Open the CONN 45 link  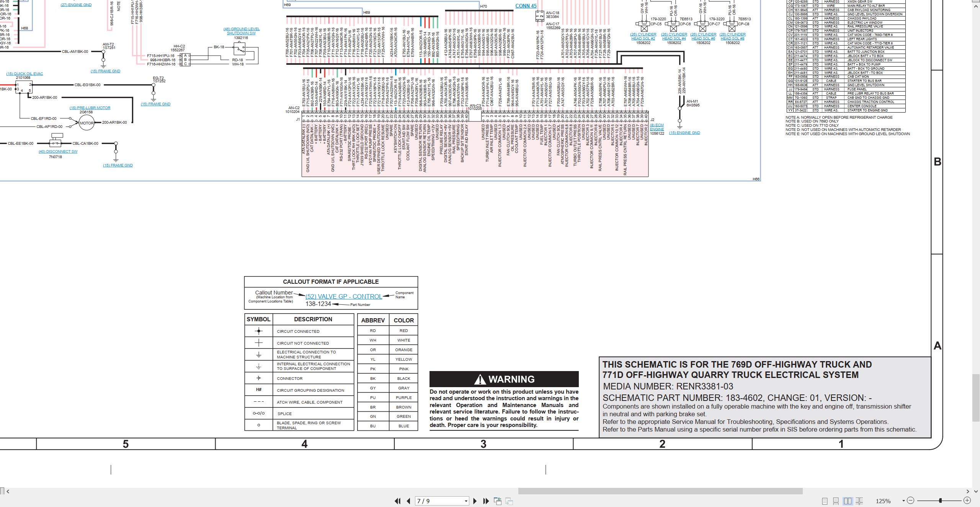pyautogui.click(x=526, y=6)
